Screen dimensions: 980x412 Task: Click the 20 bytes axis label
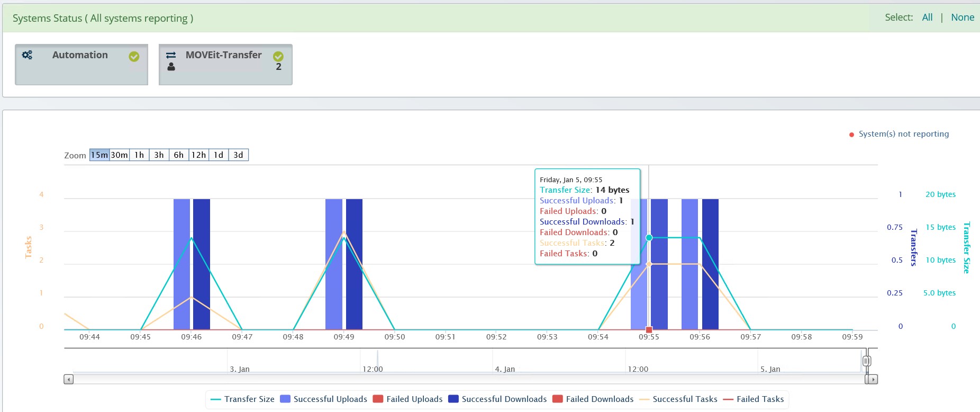pyautogui.click(x=940, y=194)
